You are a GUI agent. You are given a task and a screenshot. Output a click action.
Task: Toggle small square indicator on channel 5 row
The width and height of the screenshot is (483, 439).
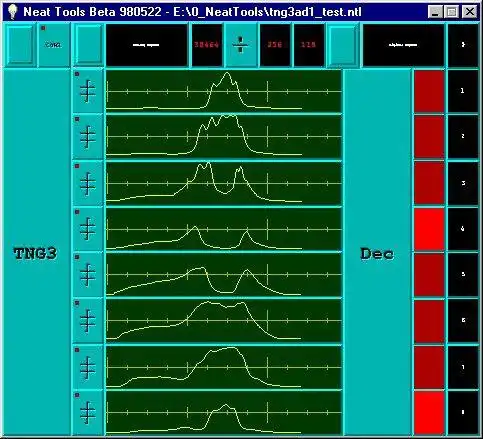pyautogui.click(x=77, y=257)
